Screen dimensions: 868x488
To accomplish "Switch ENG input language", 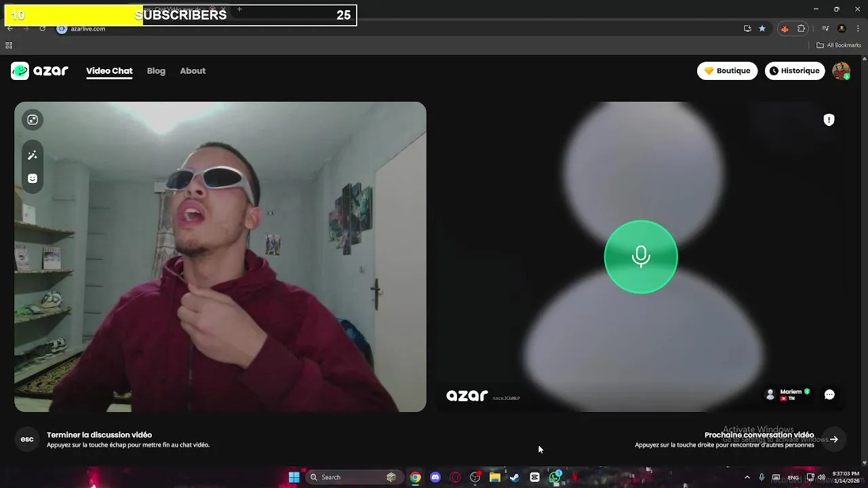I will [x=793, y=477].
